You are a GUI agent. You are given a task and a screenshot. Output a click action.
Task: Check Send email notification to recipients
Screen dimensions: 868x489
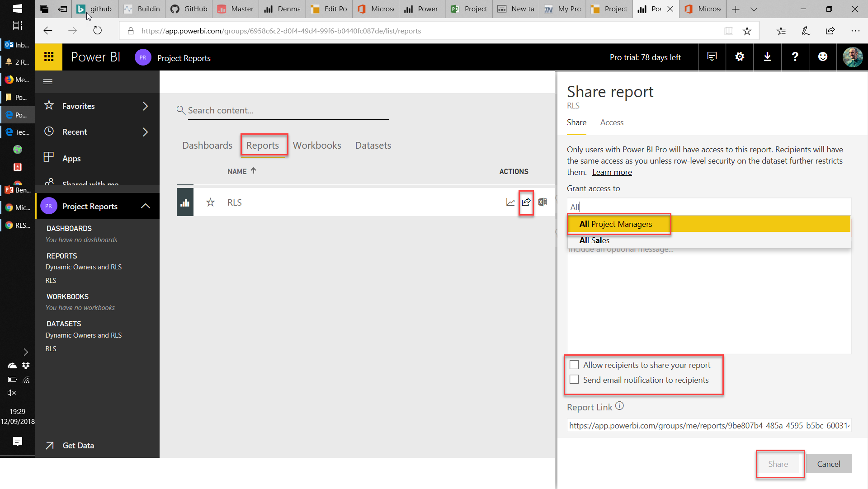574,380
